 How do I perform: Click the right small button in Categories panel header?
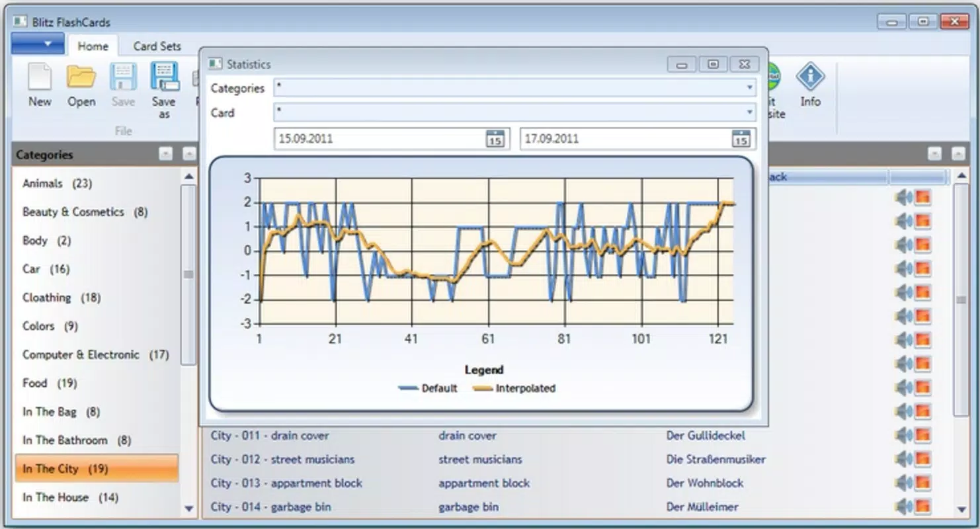[x=189, y=154]
